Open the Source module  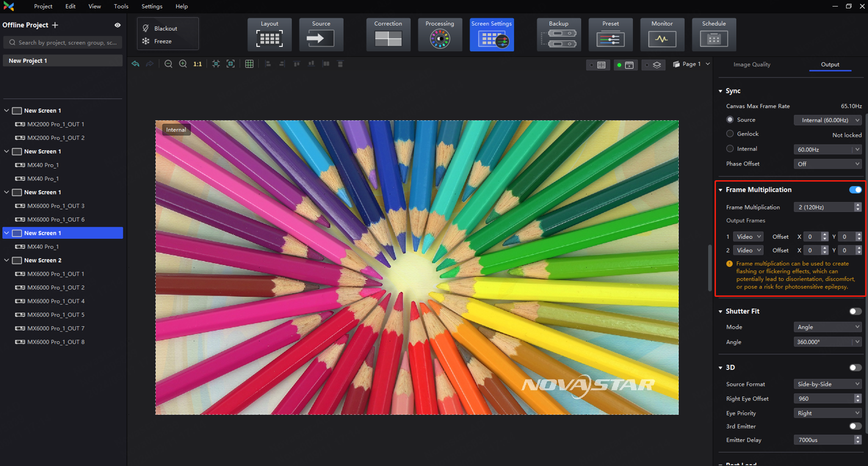321,34
